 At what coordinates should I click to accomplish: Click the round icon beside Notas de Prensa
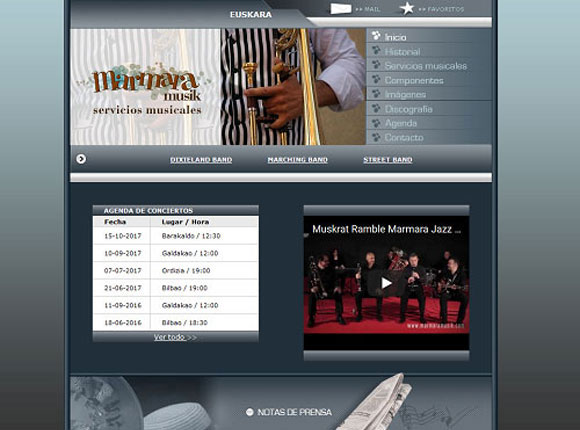[x=250, y=412]
